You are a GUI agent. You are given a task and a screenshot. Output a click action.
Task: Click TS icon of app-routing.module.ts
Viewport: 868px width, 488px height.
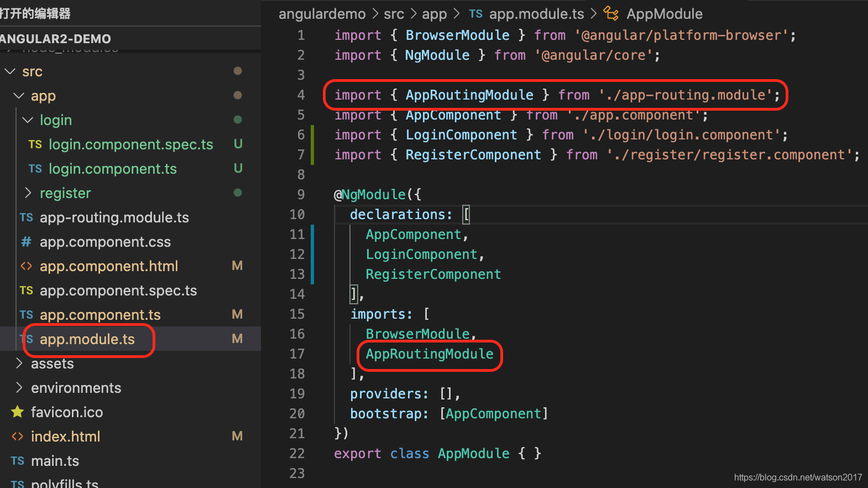27,217
